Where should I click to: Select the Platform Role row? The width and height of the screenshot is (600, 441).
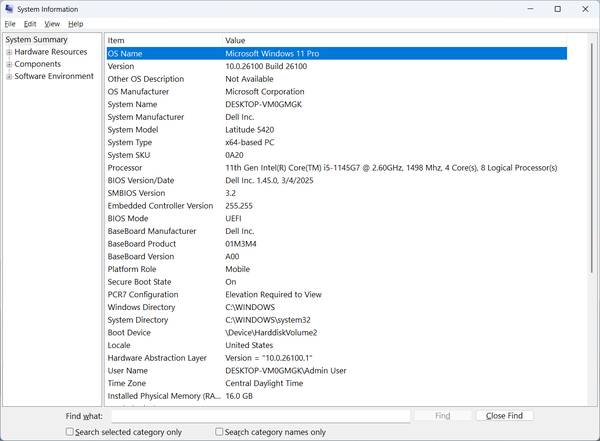pos(337,269)
